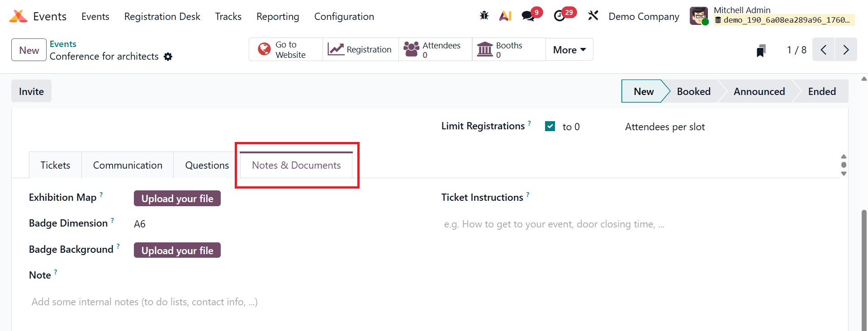Open the activities clock icon
Viewport: 868px width, 331px height.
[560, 16]
